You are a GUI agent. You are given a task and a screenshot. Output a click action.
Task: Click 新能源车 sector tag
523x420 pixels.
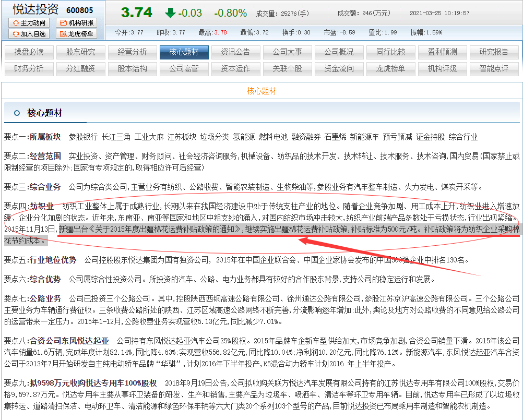point(364,137)
